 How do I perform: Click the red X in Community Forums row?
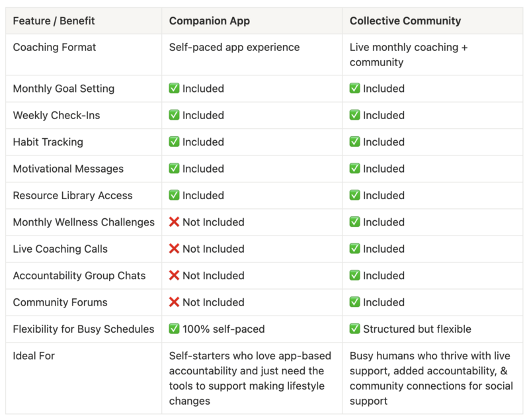tap(175, 302)
